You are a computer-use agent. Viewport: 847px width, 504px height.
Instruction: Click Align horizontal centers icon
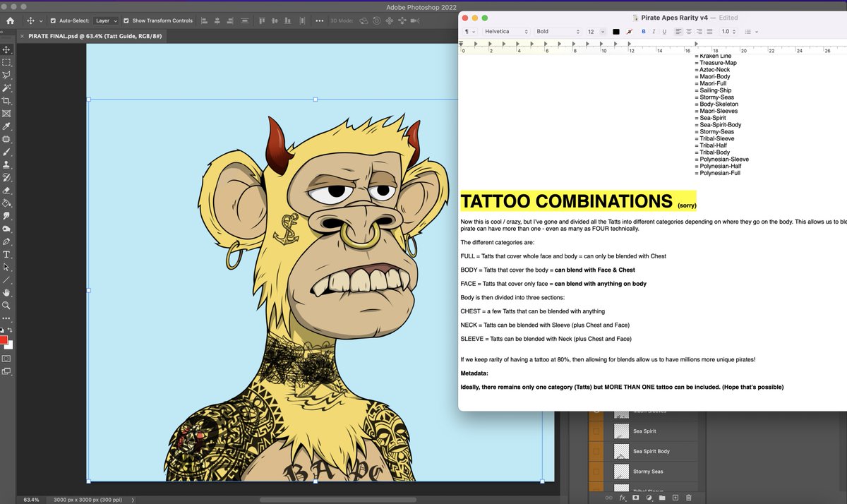coord(219,20)
